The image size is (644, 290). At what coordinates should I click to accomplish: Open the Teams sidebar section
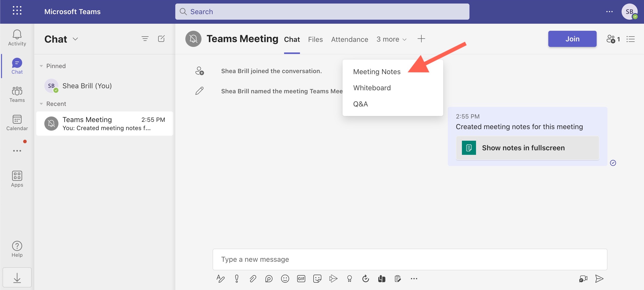[17, 95]
